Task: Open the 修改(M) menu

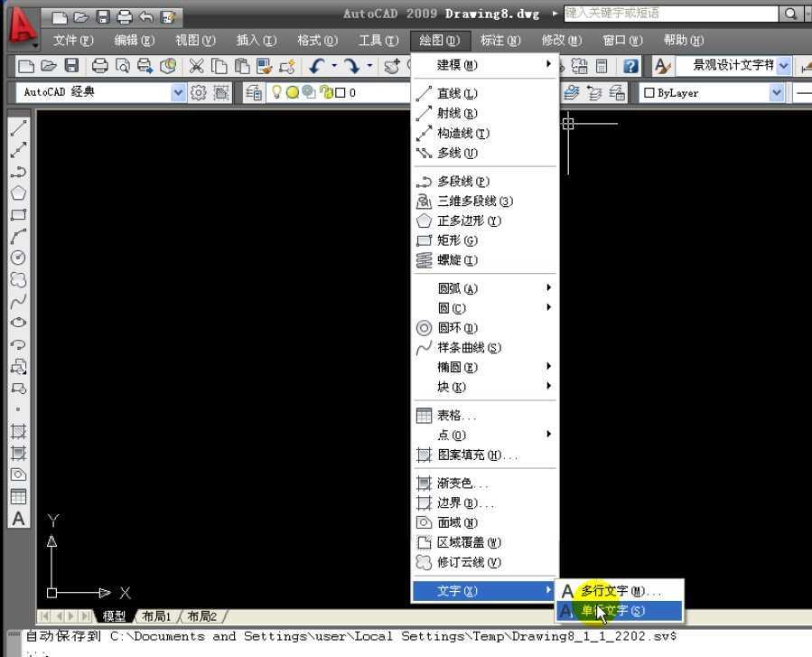Action: 562,40
